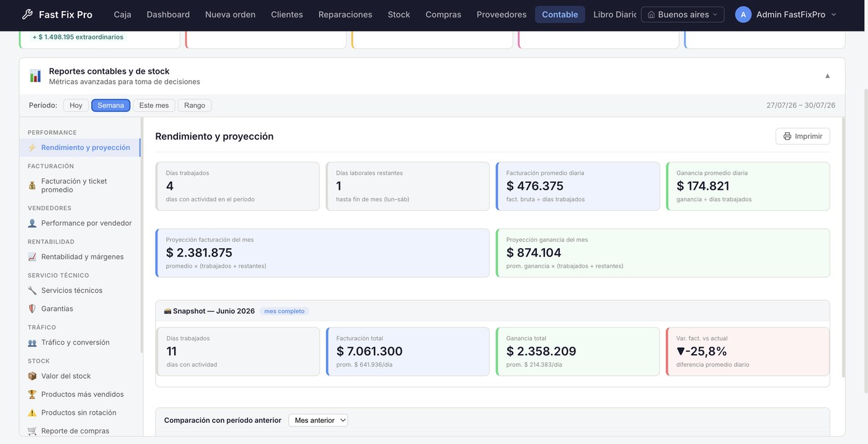The image size is (868, 444).
Task: Open the Admin FastFixPro account menu
Action: (786, 14)
